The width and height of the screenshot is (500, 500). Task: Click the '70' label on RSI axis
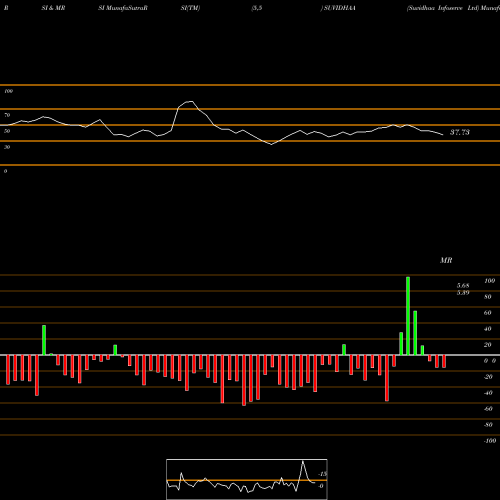[7, 115]
